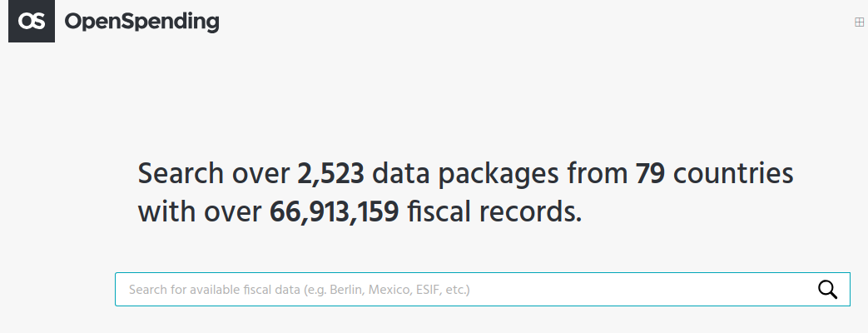Click the word 'countries' in the headline
The height and width of the screenshot is (333, 868).
click(733, 174)
